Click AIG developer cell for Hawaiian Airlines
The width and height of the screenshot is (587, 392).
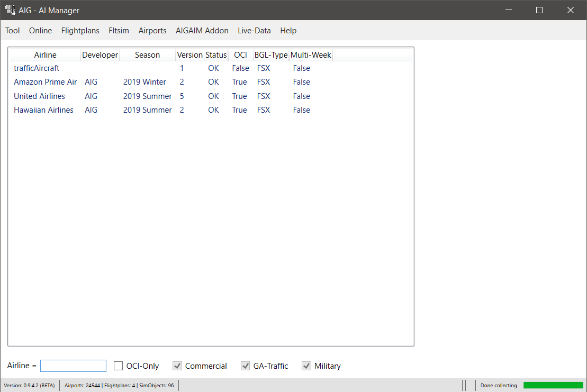tap(91, 110)
